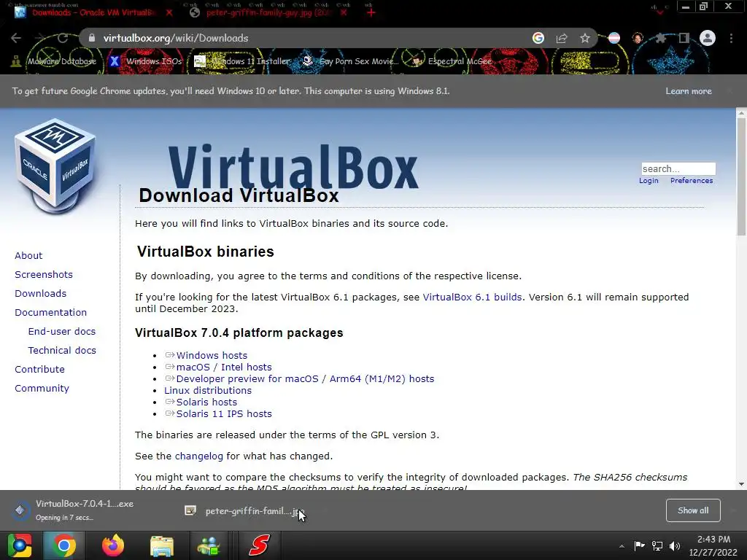Open the changelog link
This screenshot has height=560, width=747.
pos(198,456)
